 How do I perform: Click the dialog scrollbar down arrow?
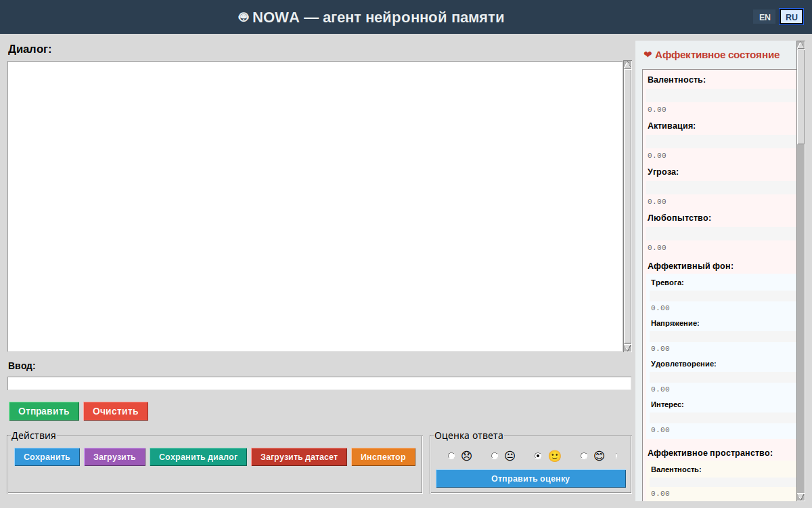click(627, 347)
